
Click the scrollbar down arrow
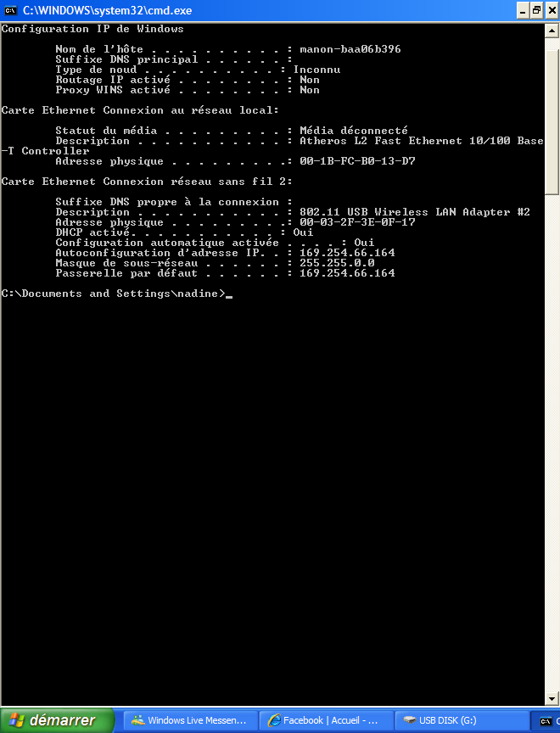(x=552, y=698)
